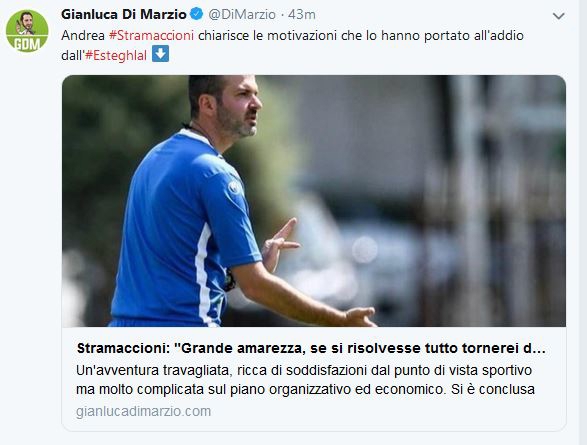
Task: Click the word 'dall'' before #Esteghlal
Action: pyautogui.click(x=73, y=55)
